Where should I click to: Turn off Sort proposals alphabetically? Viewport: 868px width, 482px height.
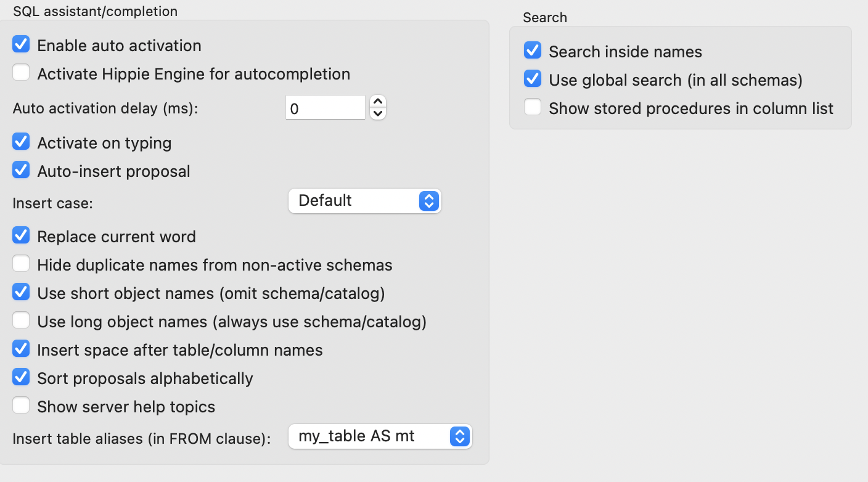click(x=20, y=377)
